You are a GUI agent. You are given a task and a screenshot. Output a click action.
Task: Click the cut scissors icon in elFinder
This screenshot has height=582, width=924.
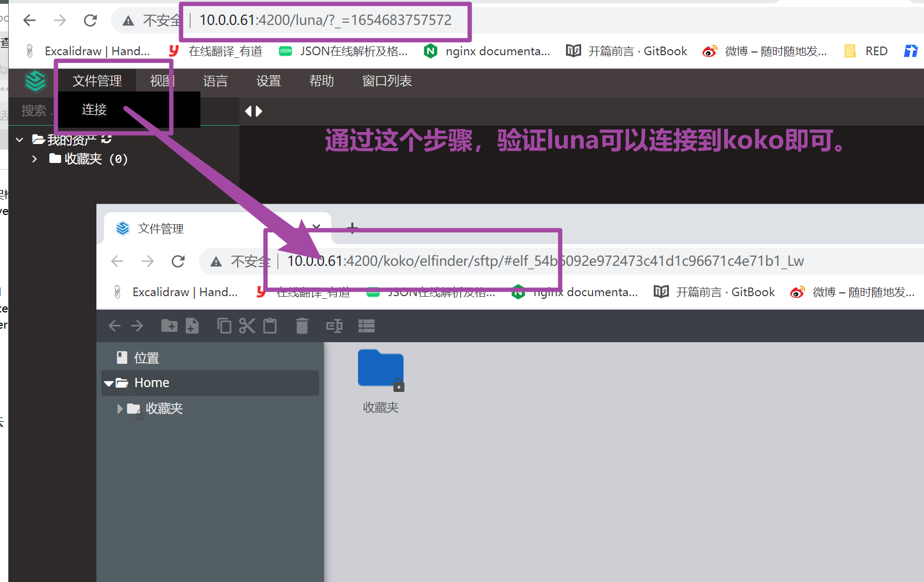(247, 325)
